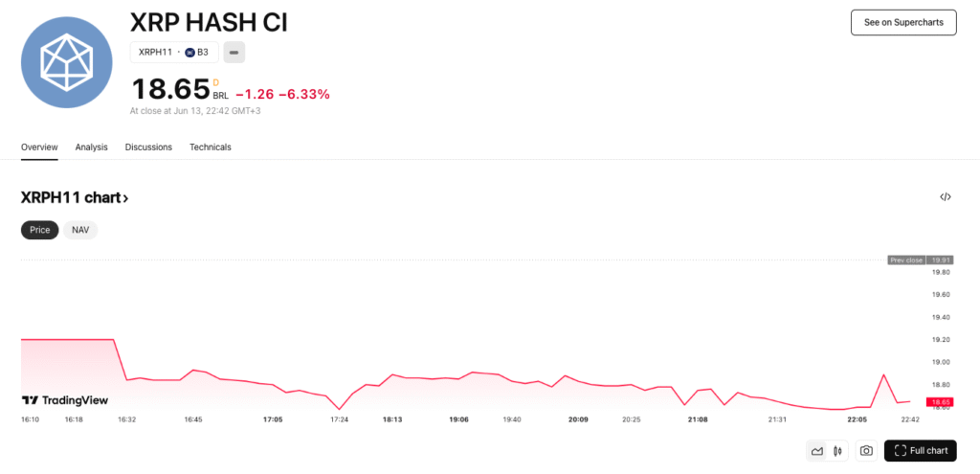Go to the Discussions tab

coord(148,147)
